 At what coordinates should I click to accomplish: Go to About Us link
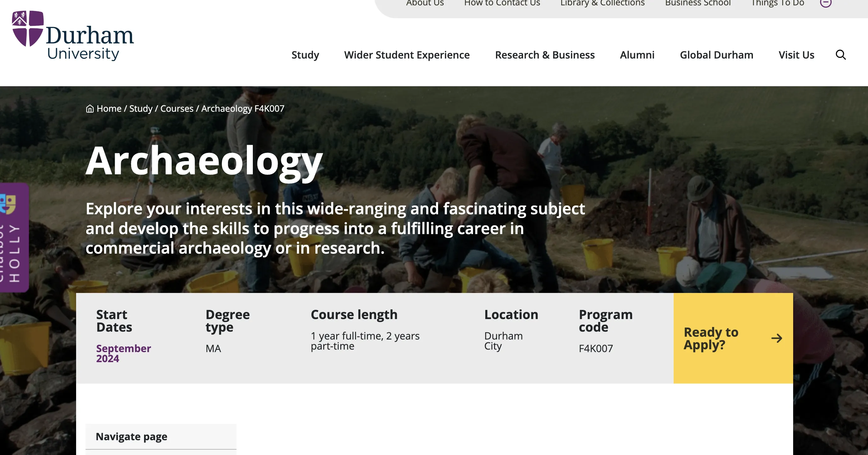point(425,3)
